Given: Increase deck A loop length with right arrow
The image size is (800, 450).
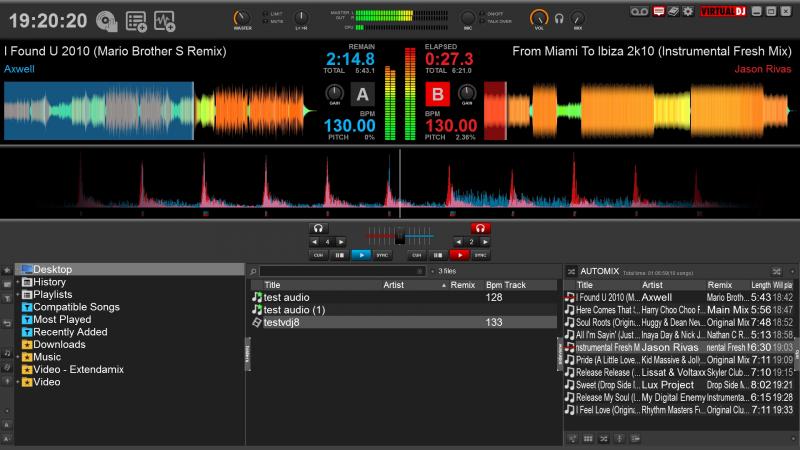Looking at the screenshot, I should tap(342, 242).
